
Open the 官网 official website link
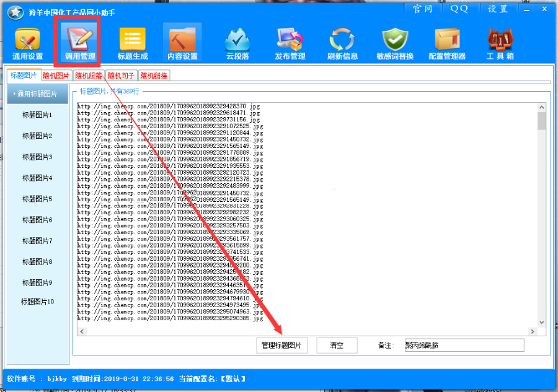pyautogui.click(x=423, y=9)
